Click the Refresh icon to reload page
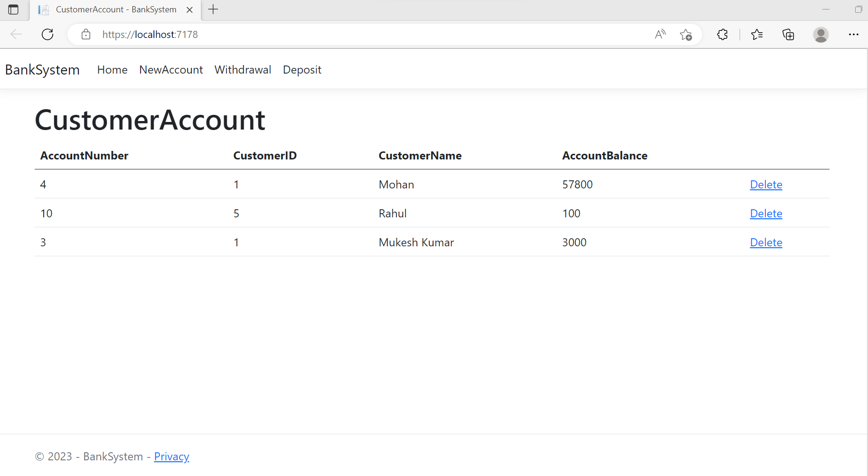The width and height of the screenshot is (868, 476). pos(47,34)
